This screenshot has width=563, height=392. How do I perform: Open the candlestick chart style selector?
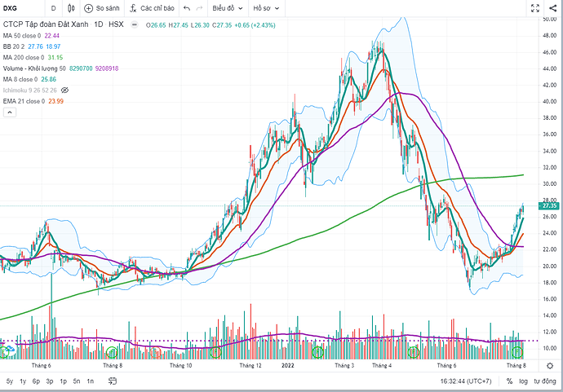coord(71,8)
